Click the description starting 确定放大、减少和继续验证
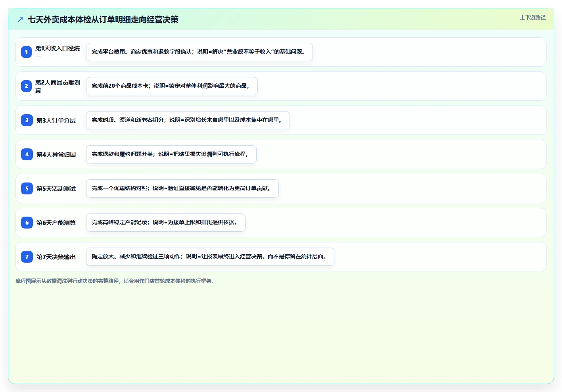562x392 pixels. click(210, 257)
